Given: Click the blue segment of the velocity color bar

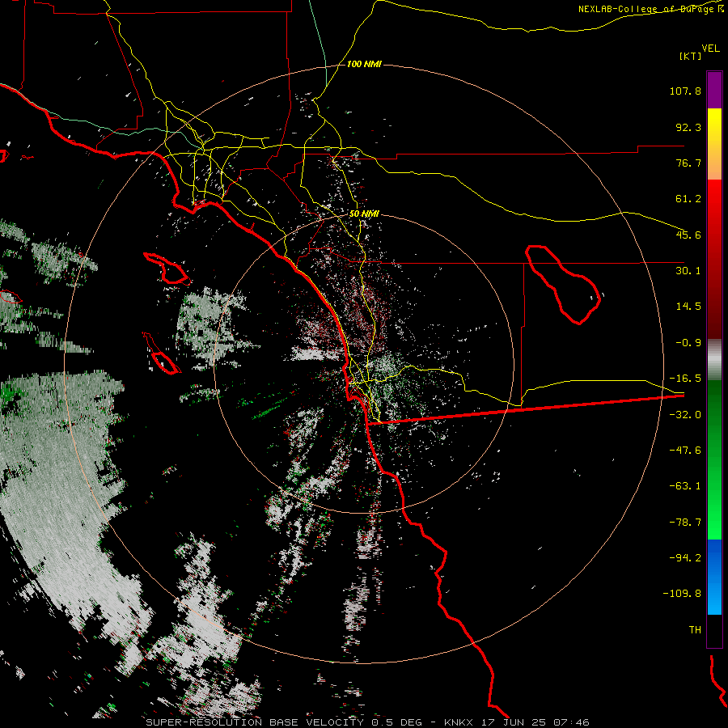Looking at the screenshot, I should [x=714, y=577].
